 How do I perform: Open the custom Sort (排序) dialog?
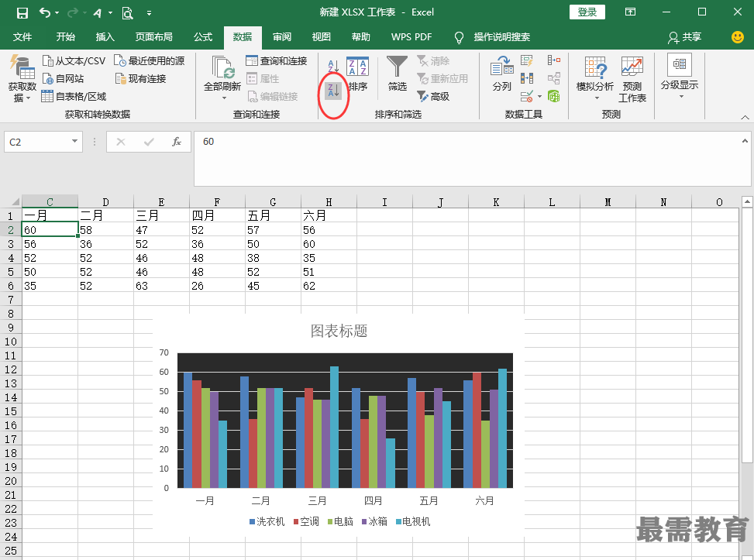[x=358, y=74]
